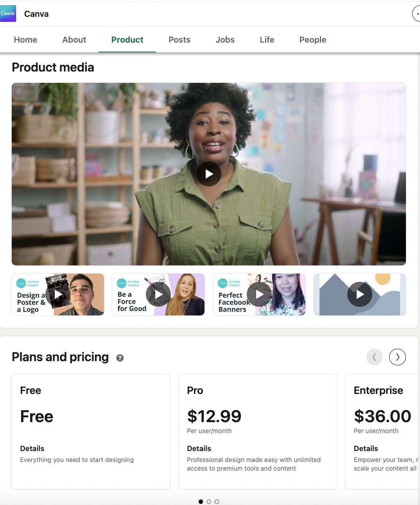Click the "Canva" company name link

[36, 13]
